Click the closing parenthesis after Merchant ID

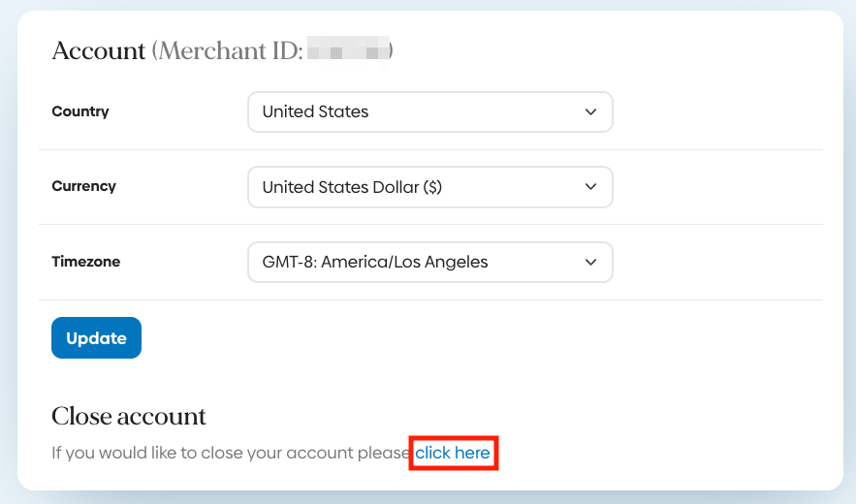[x=391, y=50]
